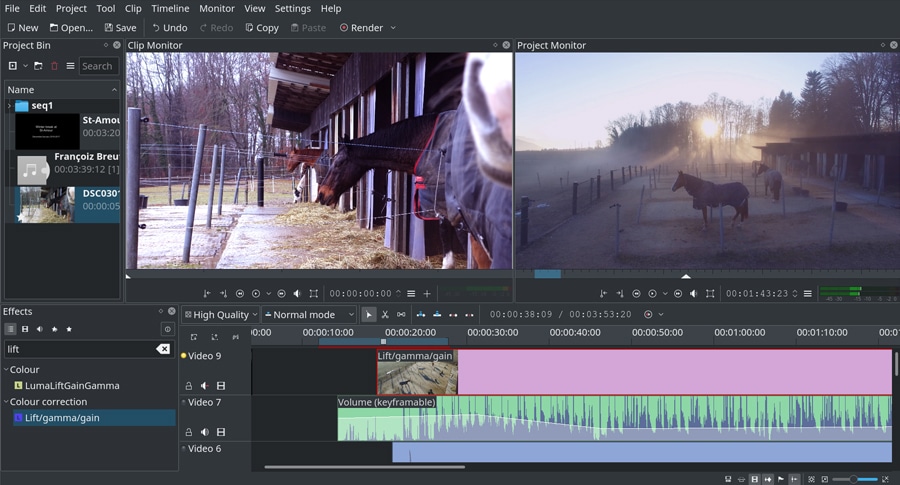Open the High Quality preview dropdown
Image resolution: width=900 pixels, height=485 pixels.
tap(219, 314)
